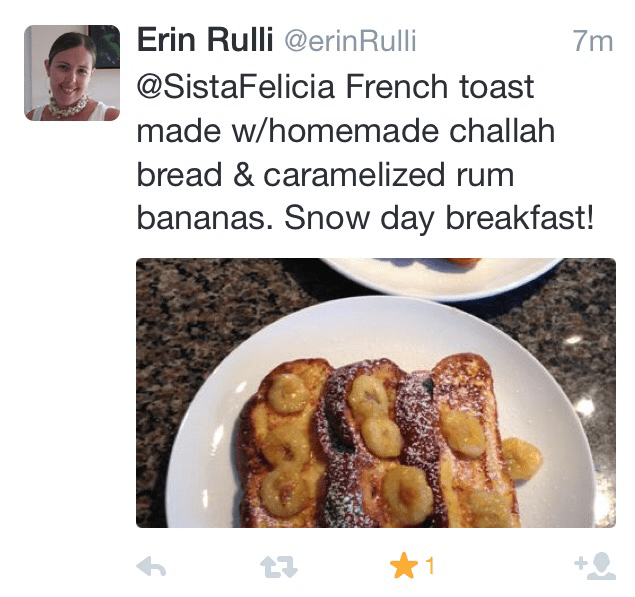Click the favorite count number 1
Image resolution: width=635 pixels, height=597 pixels.
pos(430,567)
